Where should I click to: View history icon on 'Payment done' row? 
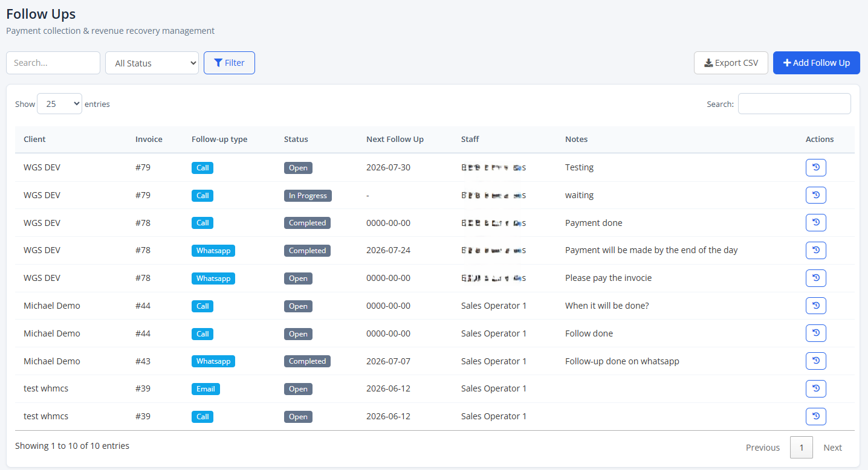click(815, 223)
